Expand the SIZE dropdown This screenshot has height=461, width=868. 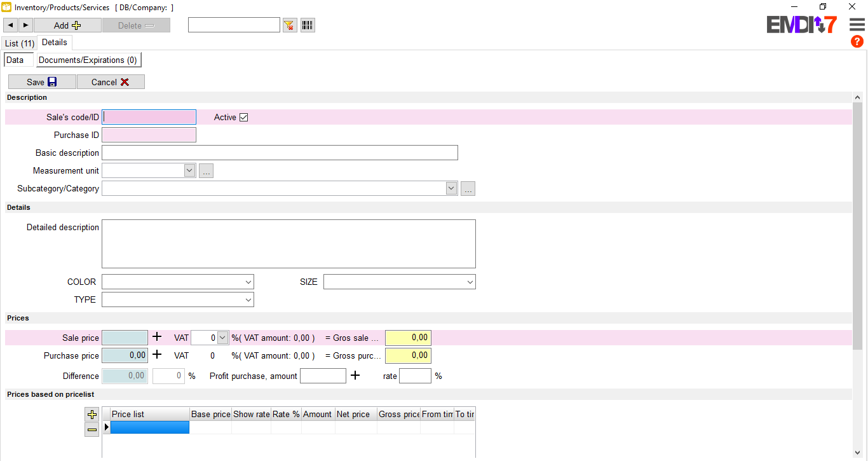pos(470,282)
